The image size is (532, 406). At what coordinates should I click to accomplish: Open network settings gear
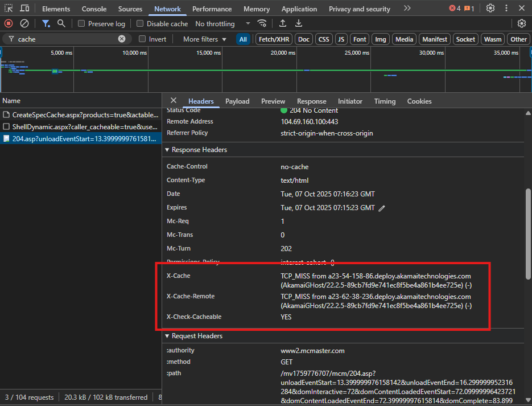click(522, 23)
